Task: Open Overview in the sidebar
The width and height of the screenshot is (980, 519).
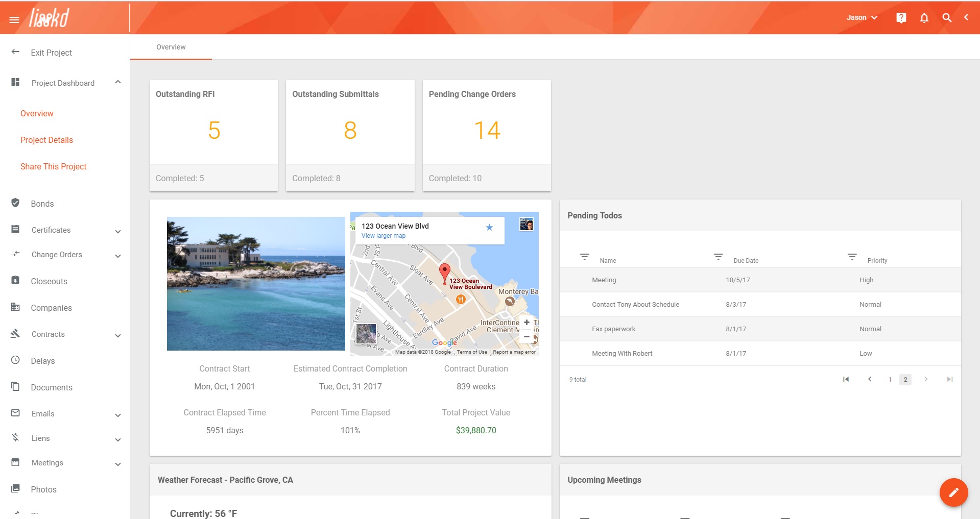Action: 37,113
